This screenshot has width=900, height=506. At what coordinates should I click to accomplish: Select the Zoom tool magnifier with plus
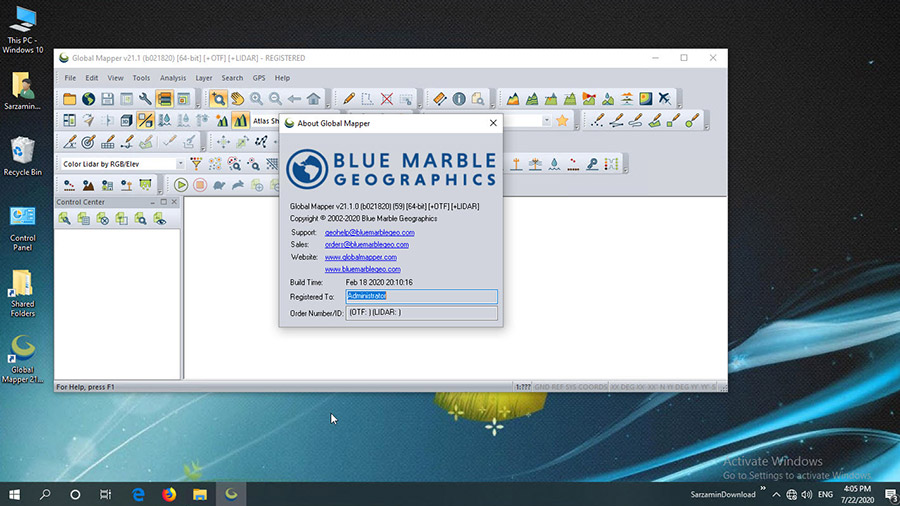[218, 99]
